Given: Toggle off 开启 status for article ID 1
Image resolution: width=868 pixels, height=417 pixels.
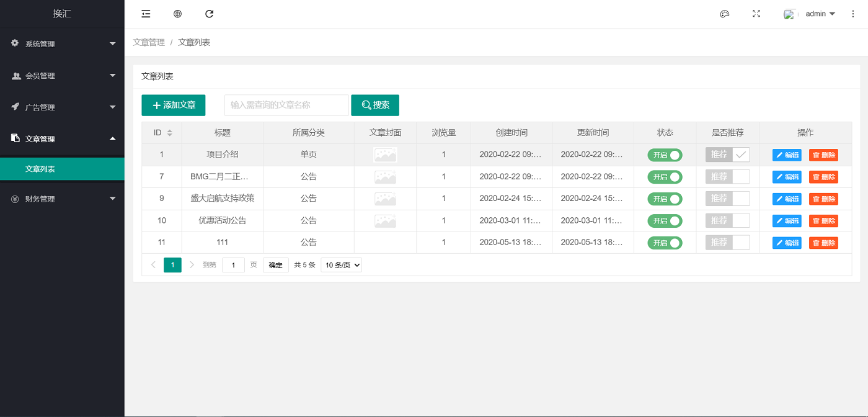Looking at the screenshot, I should 665,155.
